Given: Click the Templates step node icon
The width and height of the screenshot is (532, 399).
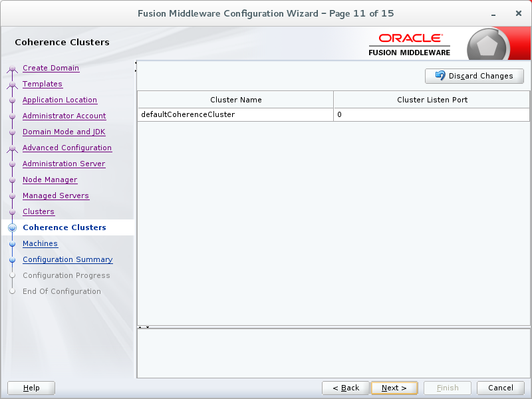Looking at the screenshot, I should 12,85.
